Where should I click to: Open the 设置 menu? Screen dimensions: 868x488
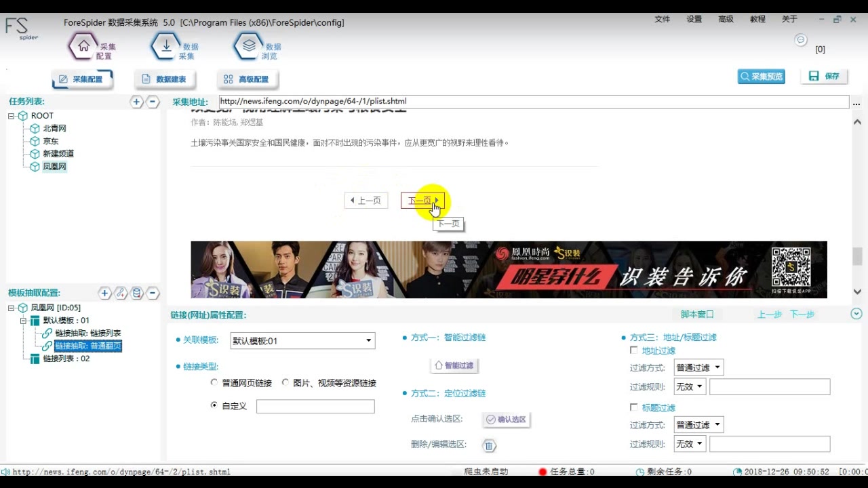694,19
